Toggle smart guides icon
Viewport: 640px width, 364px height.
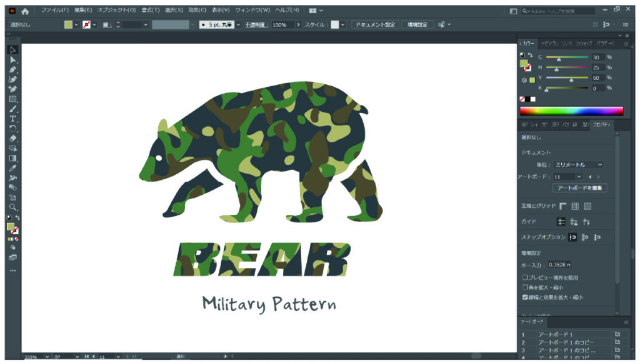click(586, 222)
